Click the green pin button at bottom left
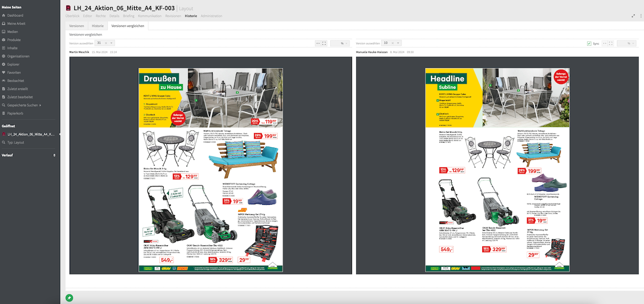644x304 pixels. click(x=69, y=298)
